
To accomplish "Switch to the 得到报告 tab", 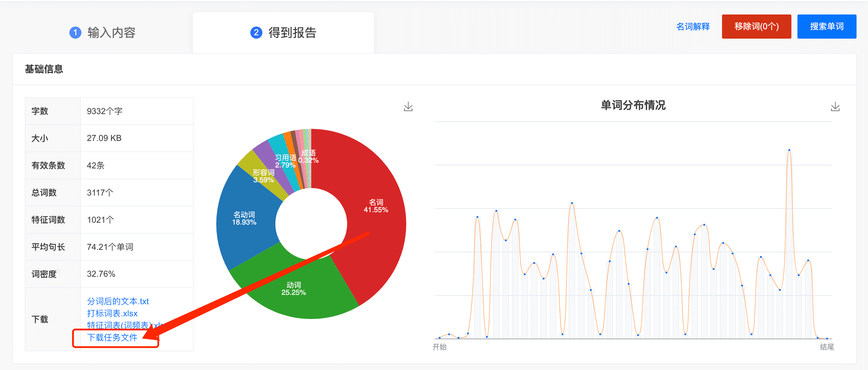I will point(284,33).
